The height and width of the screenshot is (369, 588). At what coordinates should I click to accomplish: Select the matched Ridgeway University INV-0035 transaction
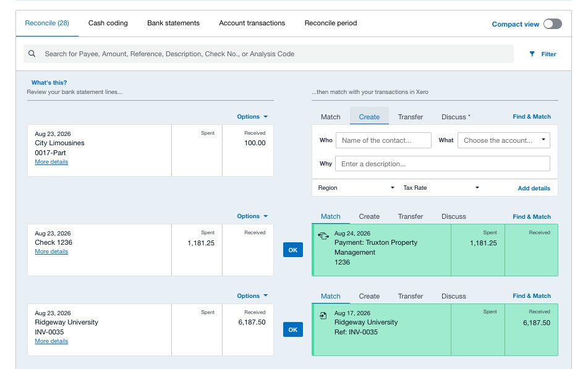[x=435, y=329]
